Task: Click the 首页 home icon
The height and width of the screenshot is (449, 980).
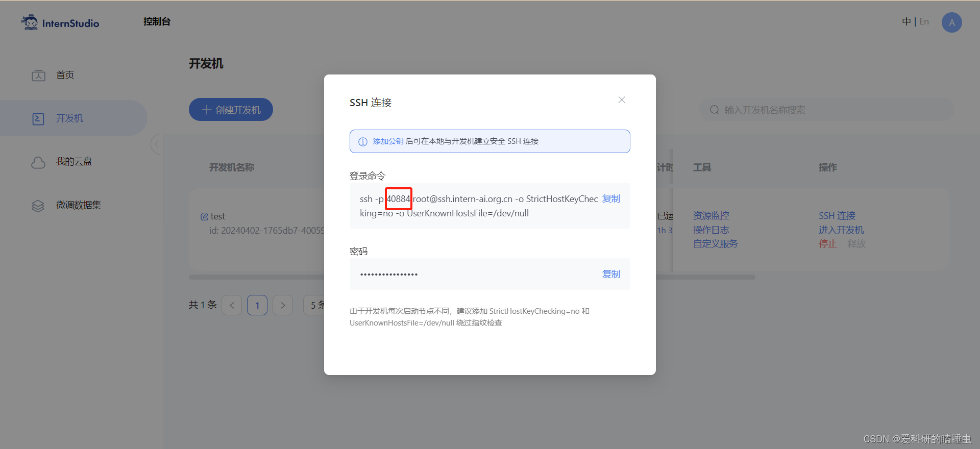Action: coord(38,76)
